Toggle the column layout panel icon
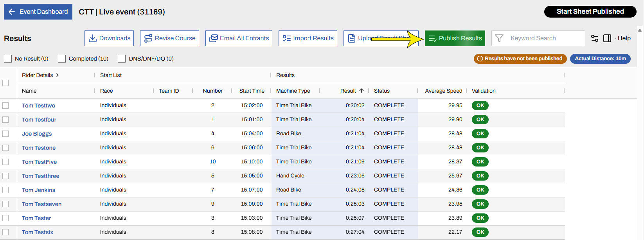The height and width of the screenshot is (240, 644). coord(607,38)
